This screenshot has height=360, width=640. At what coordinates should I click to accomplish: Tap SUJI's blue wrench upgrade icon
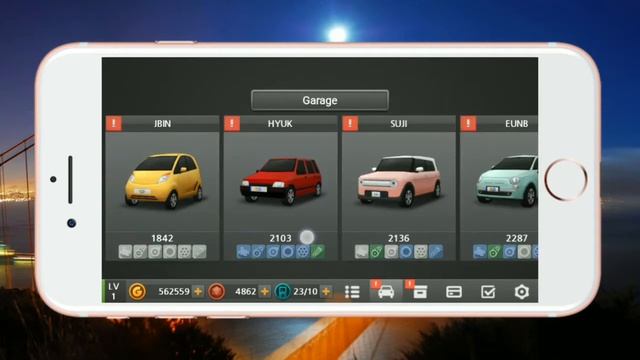(436, 252)
